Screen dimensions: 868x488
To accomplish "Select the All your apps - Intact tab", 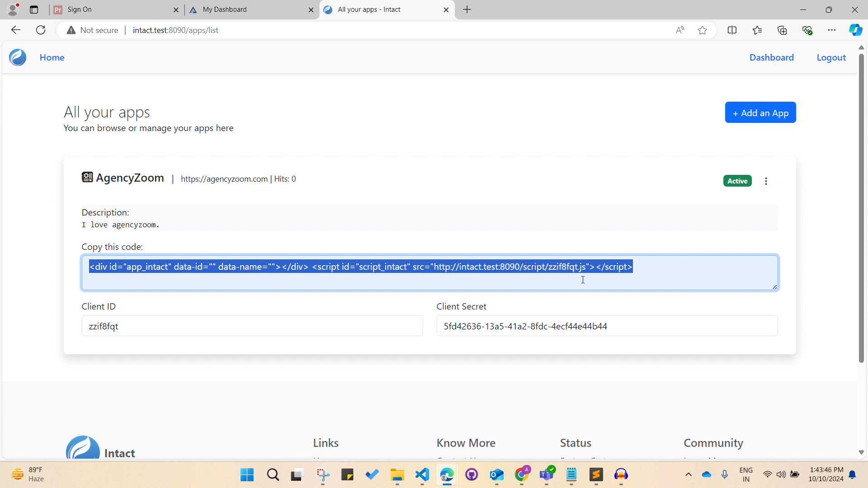I will 387,9.
